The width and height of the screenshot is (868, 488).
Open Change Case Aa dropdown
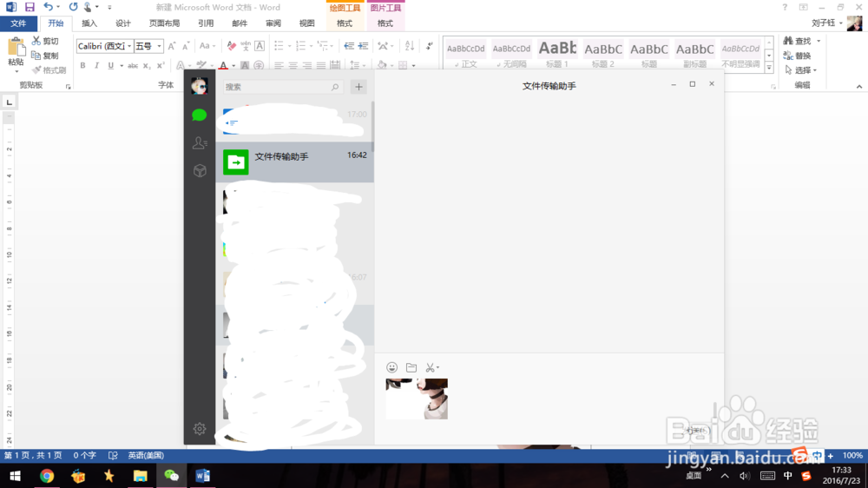point(207,46)
